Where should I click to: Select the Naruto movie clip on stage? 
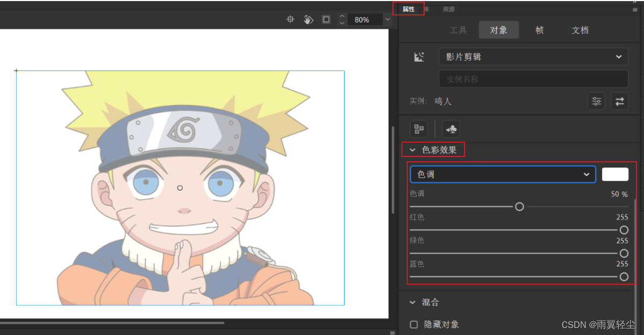tap(180, 188)
